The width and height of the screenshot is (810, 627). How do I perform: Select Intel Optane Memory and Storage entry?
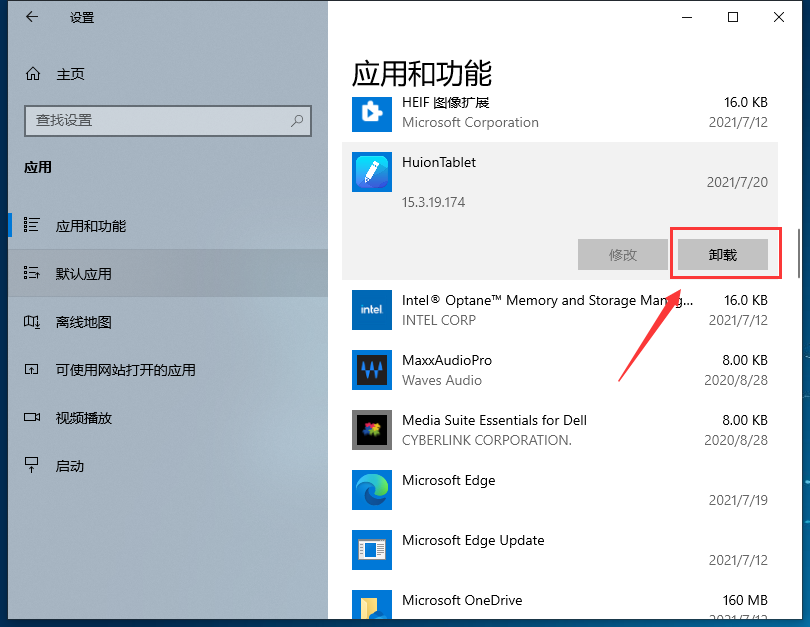pyautogui.click(x=560, y=310)
